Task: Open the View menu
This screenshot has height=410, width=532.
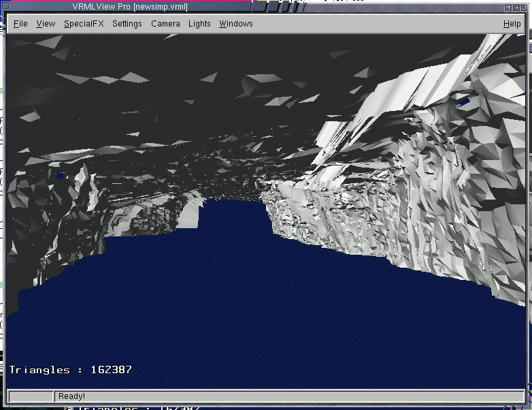Action: click(46, 24)
